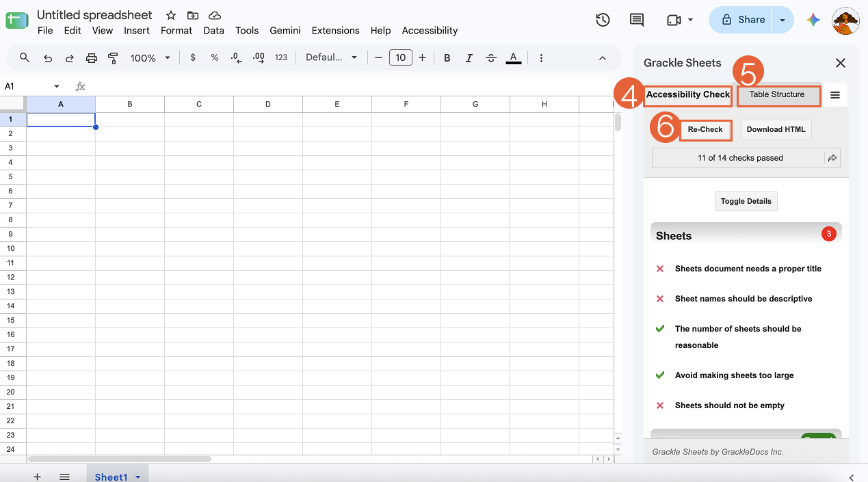868x482 pixels.
Task: Click the move to folder icon
Action: 193,15
